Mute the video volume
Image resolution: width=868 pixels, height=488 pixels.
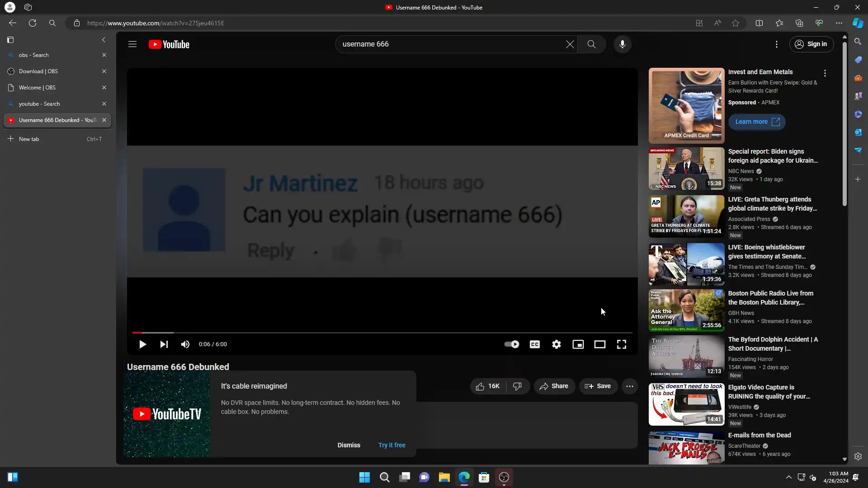(185, 344)
